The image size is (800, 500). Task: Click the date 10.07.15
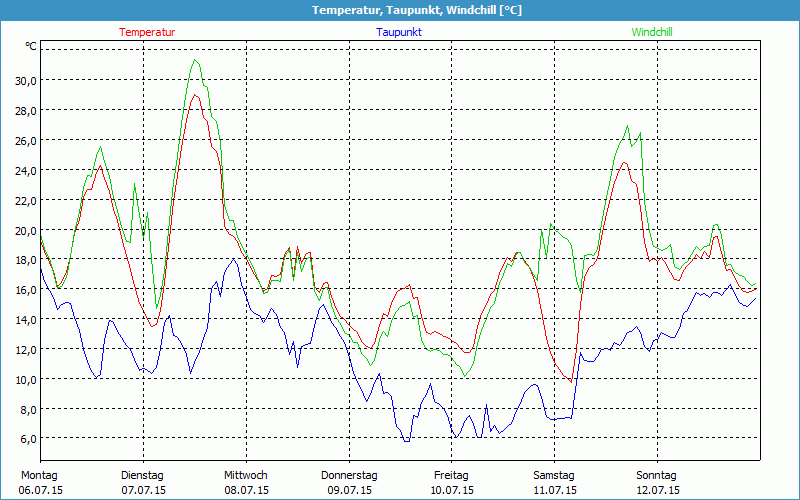[x=452, y=491]
